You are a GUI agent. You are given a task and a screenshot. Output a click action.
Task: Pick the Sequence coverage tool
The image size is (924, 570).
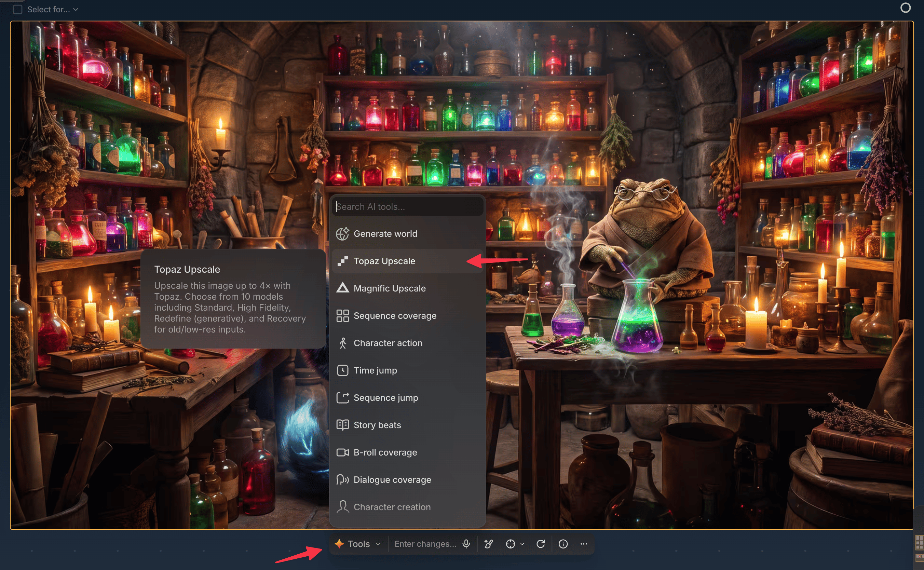point(407,315)
